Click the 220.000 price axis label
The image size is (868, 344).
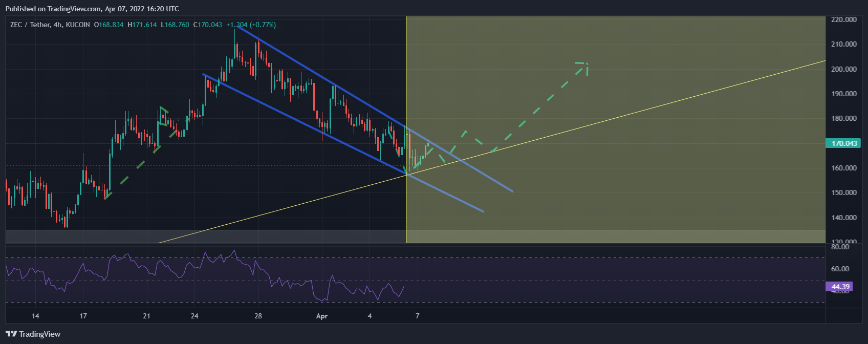pyautogui.click(x=844, y=19)
